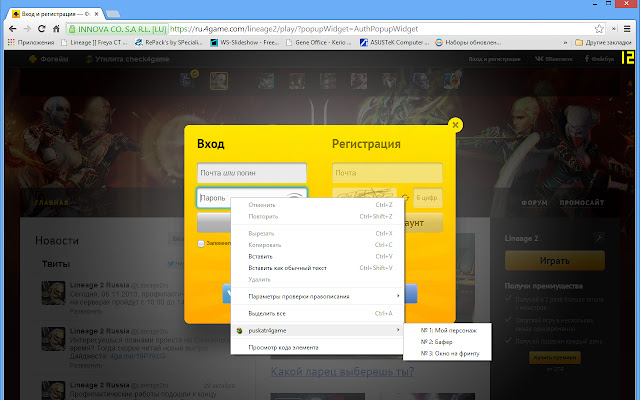
Task: Choose Вставить from the context menu
Action: [318, 256]
